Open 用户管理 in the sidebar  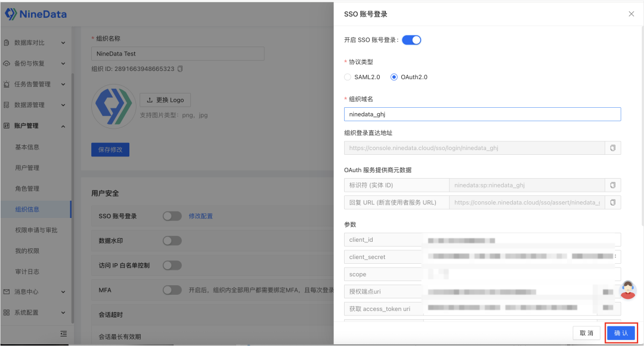(x=27, y=168)
